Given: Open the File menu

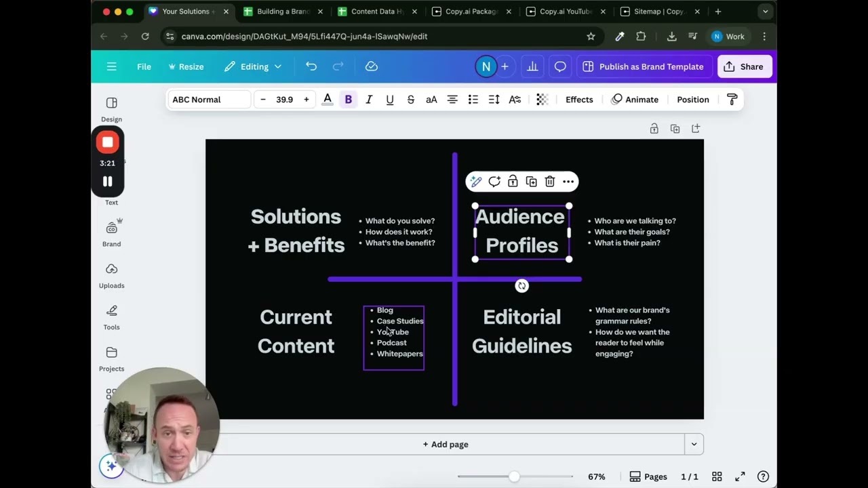Looking at the screenshot, I should pos(144,66).
